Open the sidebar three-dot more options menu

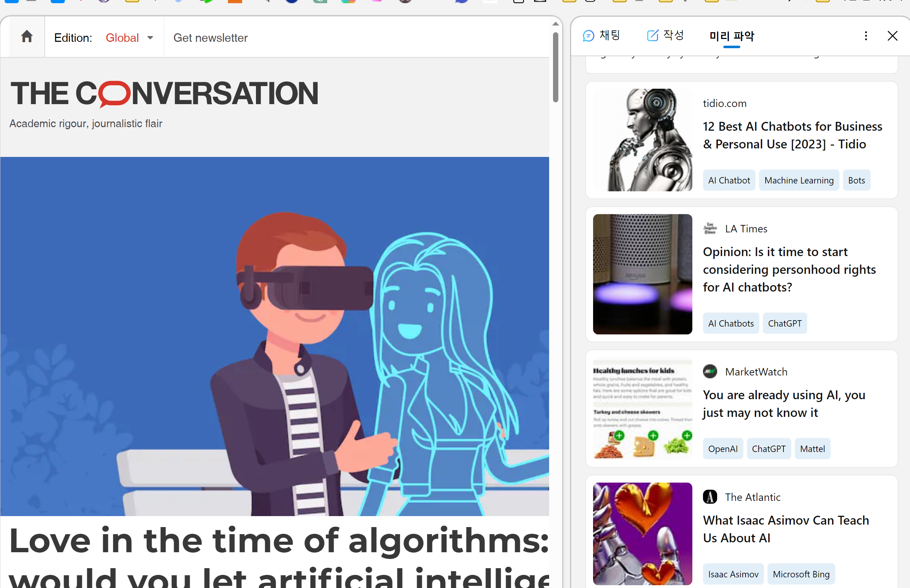[x=866, y=36]
